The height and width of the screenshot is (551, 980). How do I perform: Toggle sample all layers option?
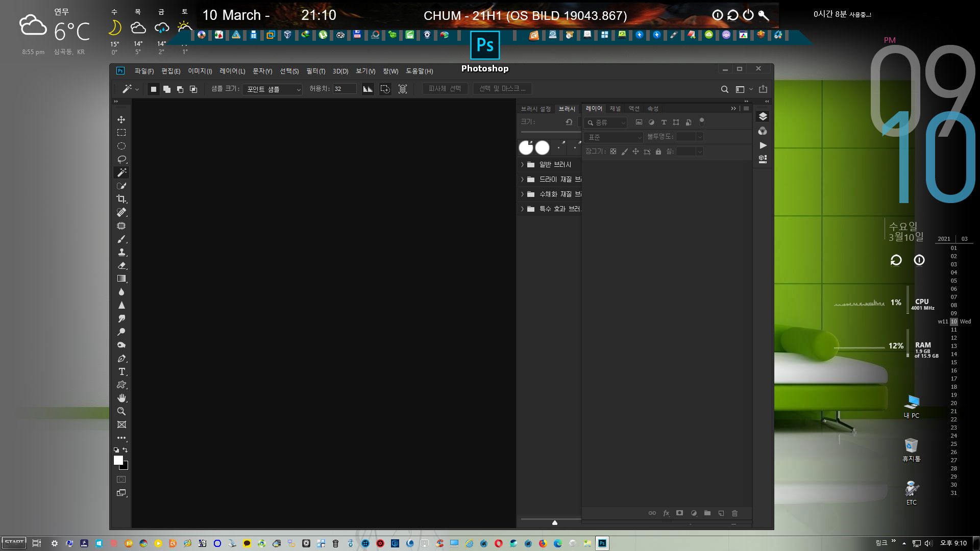pyautogui.click(x=403, y=89)
